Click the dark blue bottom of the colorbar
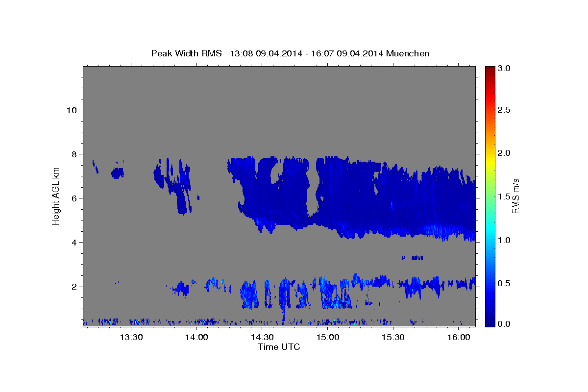Viewport: 588px width, 392px height. 490,322
